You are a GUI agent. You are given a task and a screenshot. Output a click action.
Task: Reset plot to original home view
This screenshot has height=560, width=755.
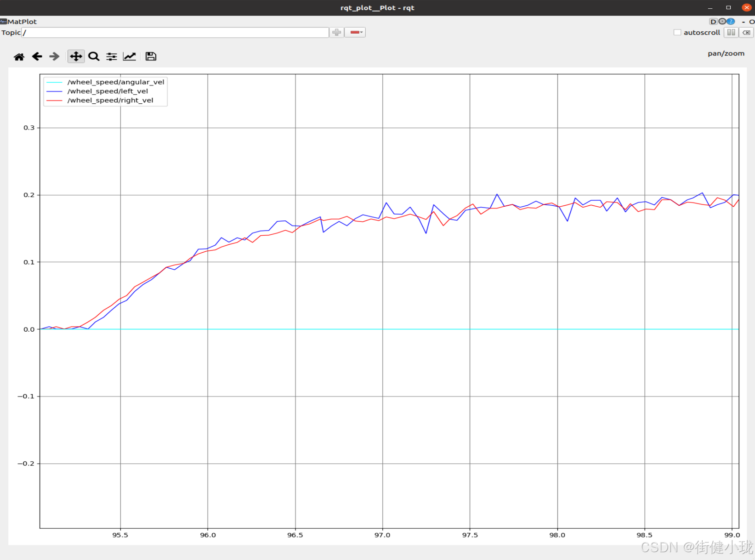19,57
